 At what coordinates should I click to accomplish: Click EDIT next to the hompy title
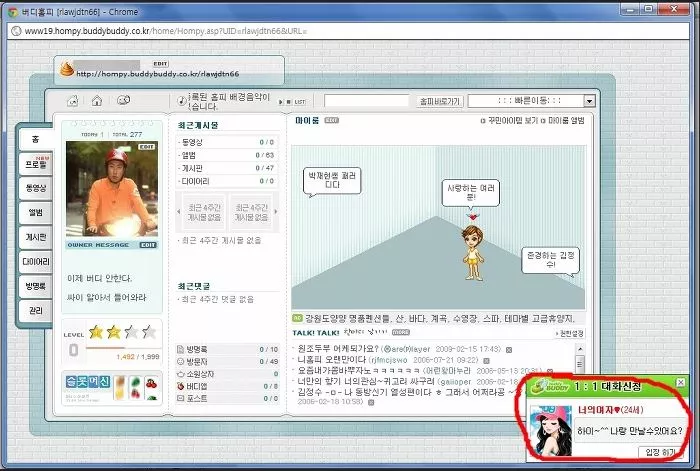[x=160, y=64]
